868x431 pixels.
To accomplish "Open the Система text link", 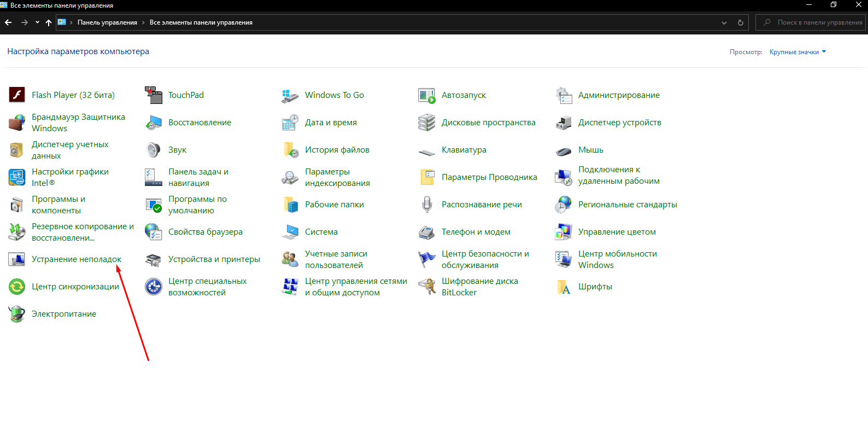I will pos(321,232).
